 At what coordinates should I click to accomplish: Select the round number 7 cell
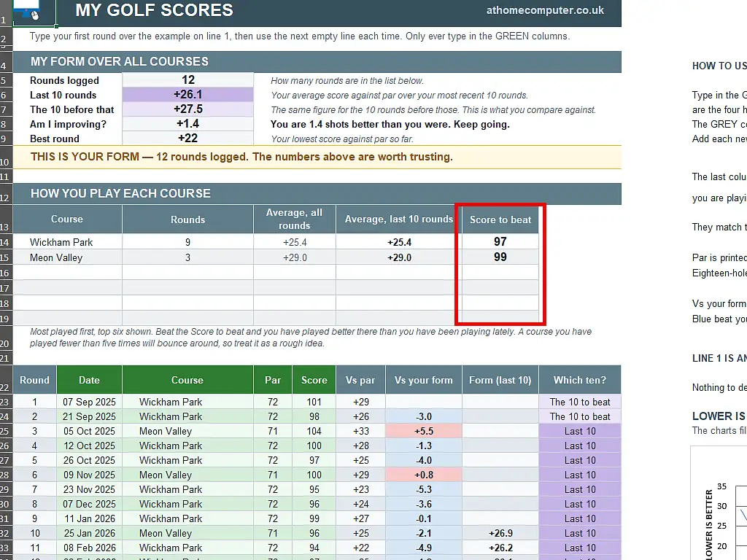(x=34, y=489)
